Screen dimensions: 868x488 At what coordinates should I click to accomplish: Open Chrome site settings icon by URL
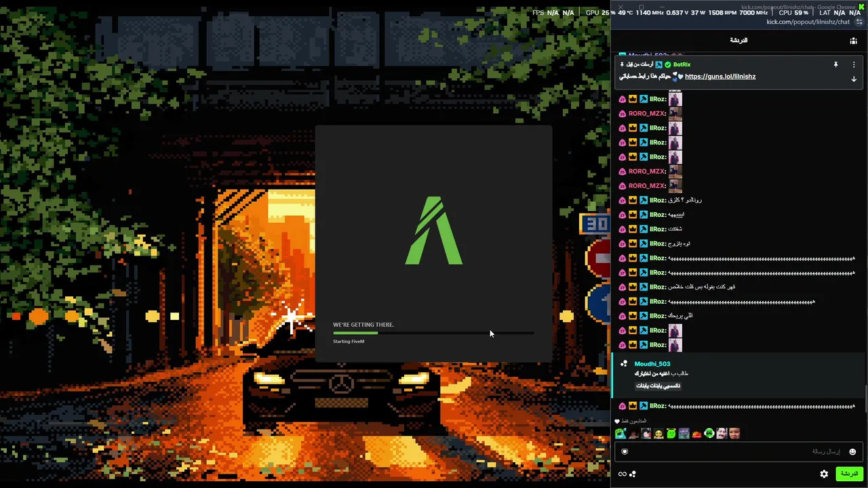860,22
